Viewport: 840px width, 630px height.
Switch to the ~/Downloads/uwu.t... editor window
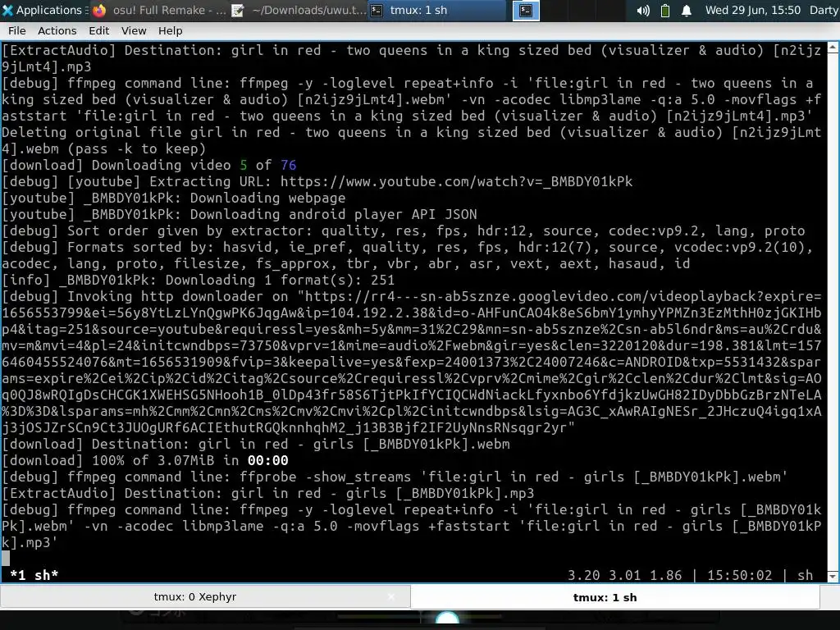[x=299, y=10]
